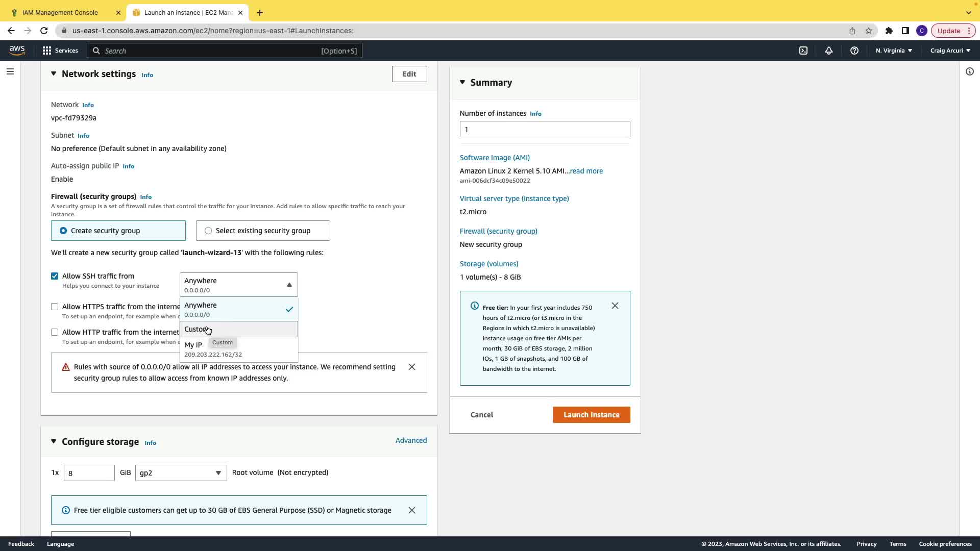980x551 pixels.
Task: Open the support help icon
Action: (x=854, y=51)
